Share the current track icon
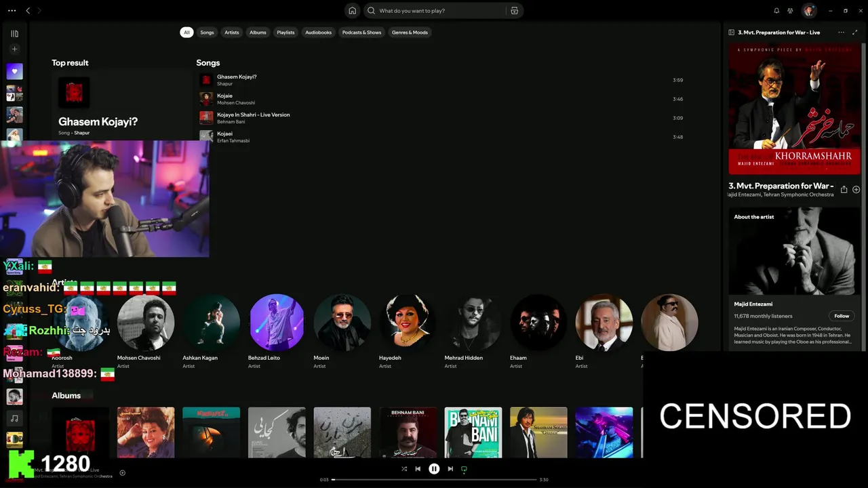The width and height of the screenshot is (868, 488). [844, 190]
